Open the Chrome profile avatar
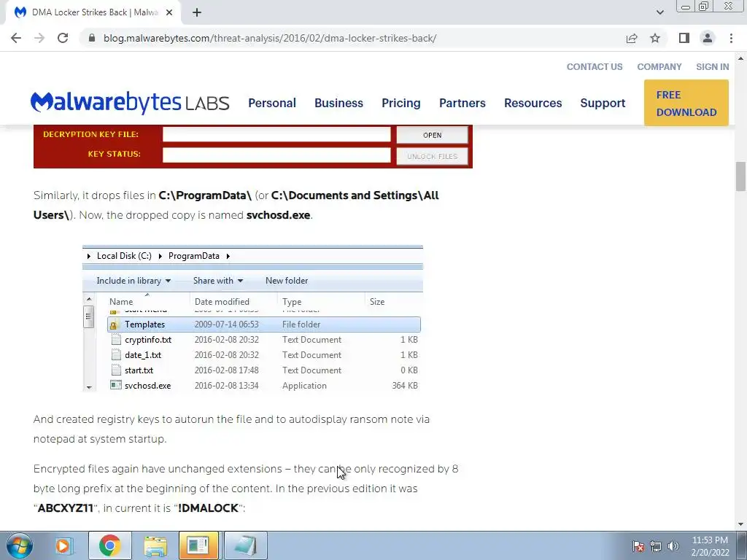The width and height of the screenshot is (747, 560). click(x=708, y=38)
